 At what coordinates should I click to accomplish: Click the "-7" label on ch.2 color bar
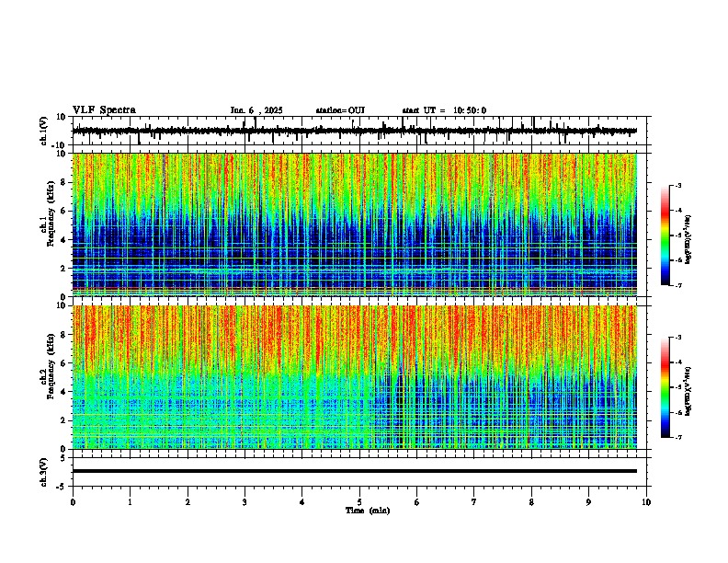[x=677, y=437]
